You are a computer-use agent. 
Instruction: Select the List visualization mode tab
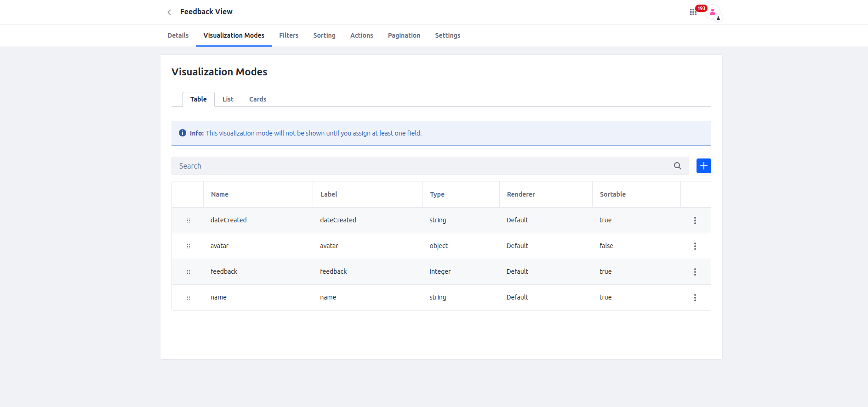pyautogui.click(x=228, y=99)
